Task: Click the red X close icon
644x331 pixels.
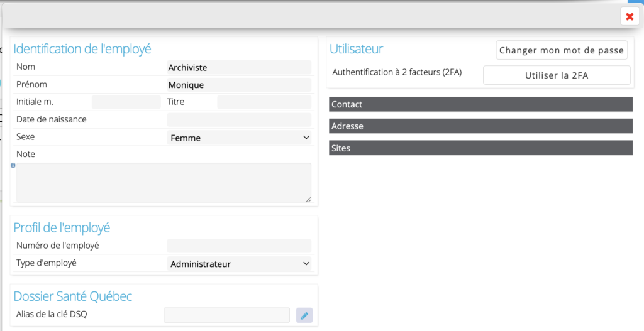Action: click(630, 16)
